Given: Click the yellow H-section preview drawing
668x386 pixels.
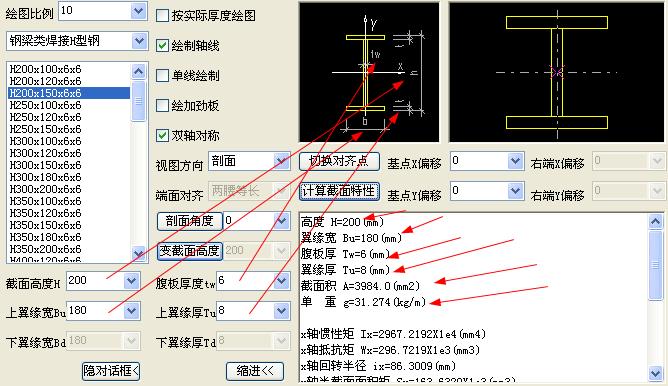Looking at the screenshot, I should [557, 72].
